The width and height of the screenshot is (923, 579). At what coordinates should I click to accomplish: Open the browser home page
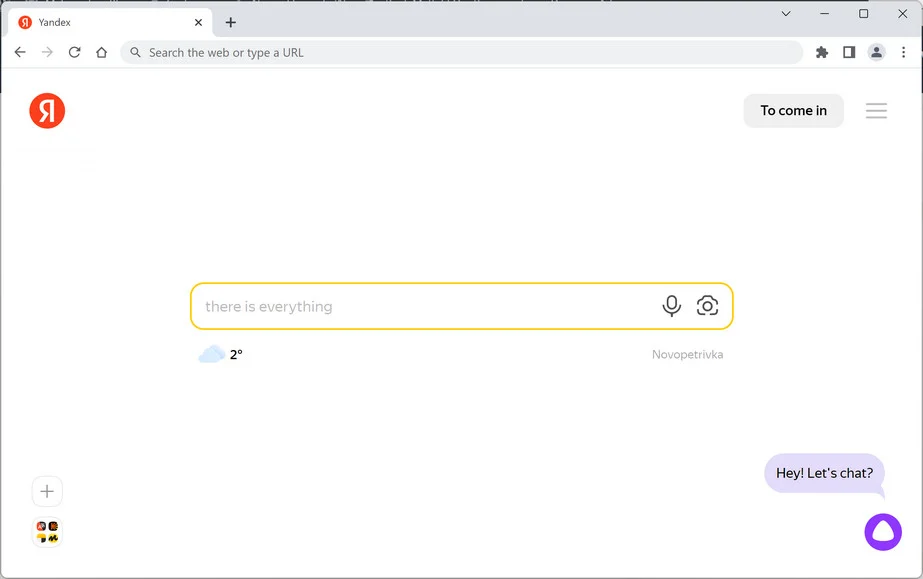[101, 52]
